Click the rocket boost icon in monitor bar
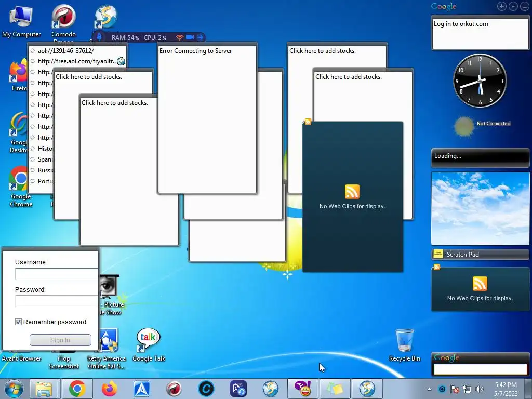The height and width of the screenshot is (399, 532). click(99, 37)
